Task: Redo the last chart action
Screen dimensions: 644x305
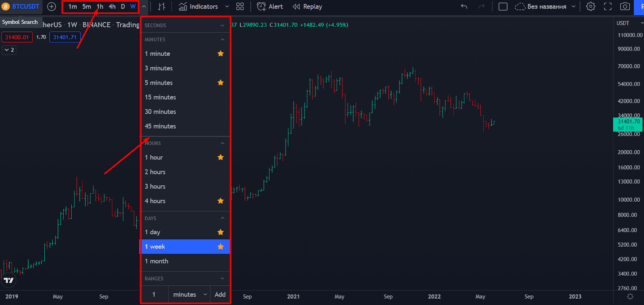Action: [481, 6]
